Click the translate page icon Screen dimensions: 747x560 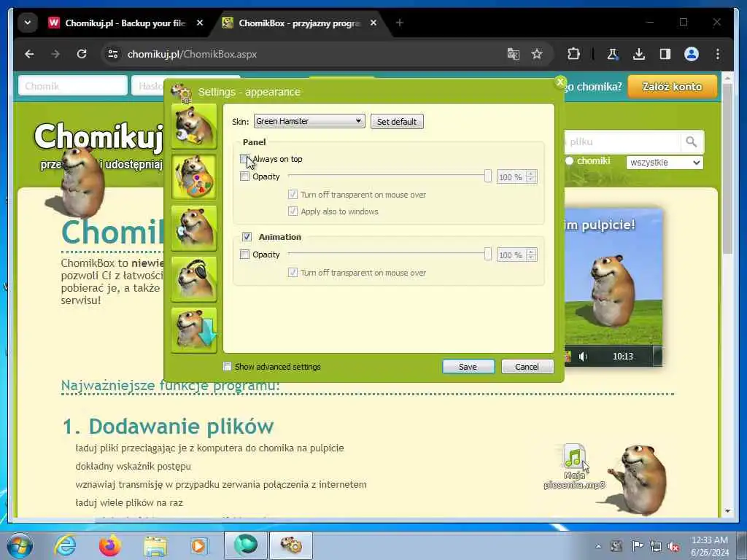513,54
